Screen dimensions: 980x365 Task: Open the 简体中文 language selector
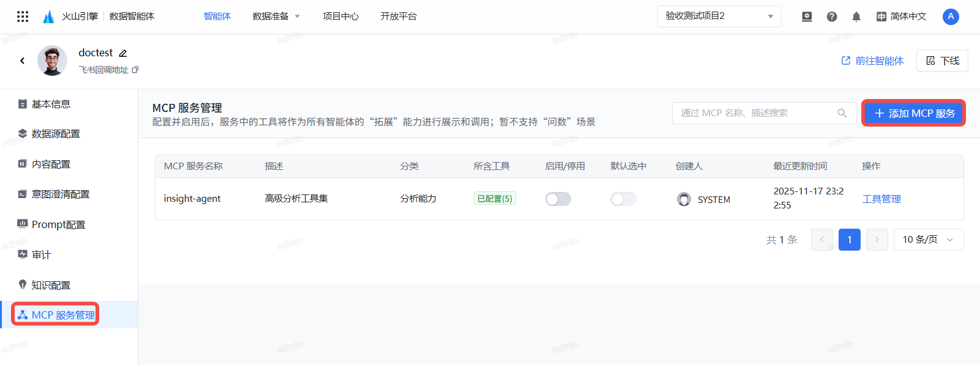click(902, 17)
